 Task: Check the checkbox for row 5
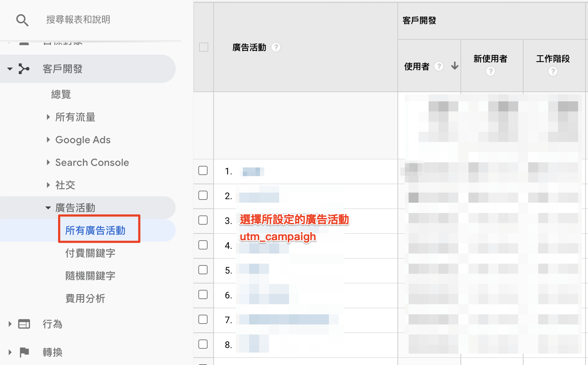[203, 270]
